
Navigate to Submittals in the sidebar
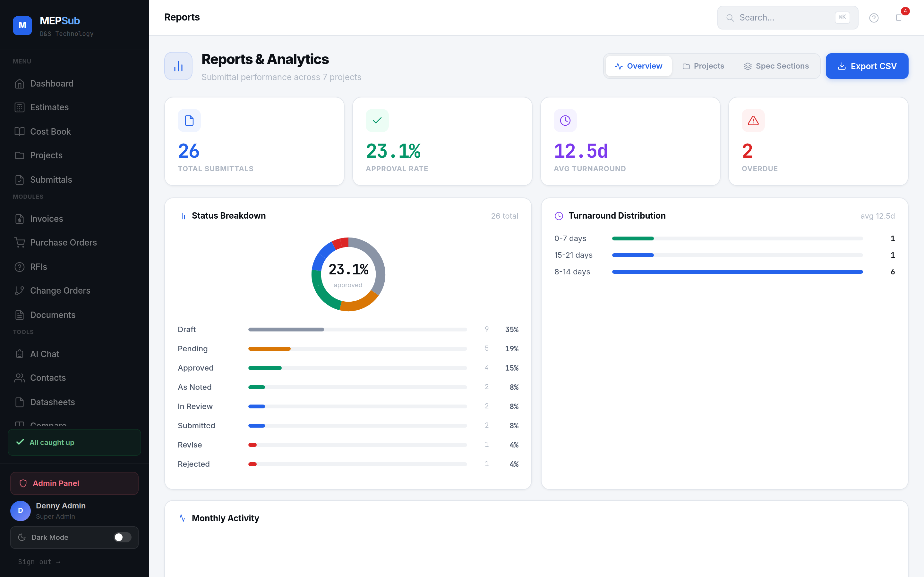tap(51, 180)
